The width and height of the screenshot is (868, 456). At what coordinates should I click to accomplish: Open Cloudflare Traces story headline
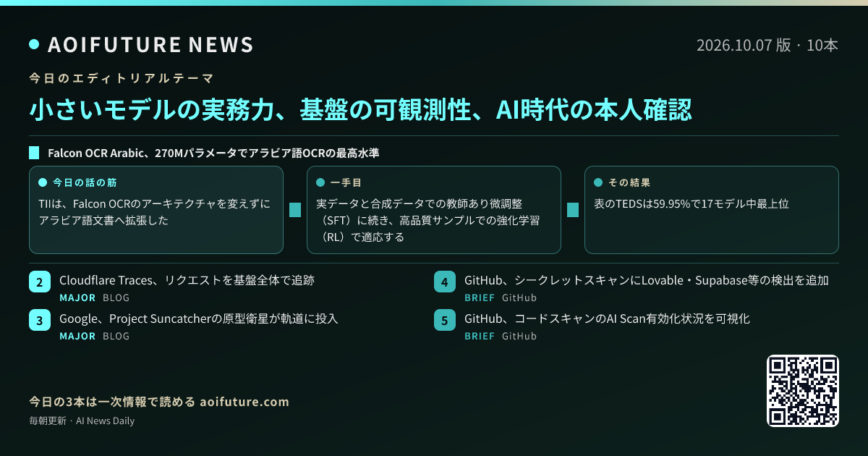click(x=187, y=280)
